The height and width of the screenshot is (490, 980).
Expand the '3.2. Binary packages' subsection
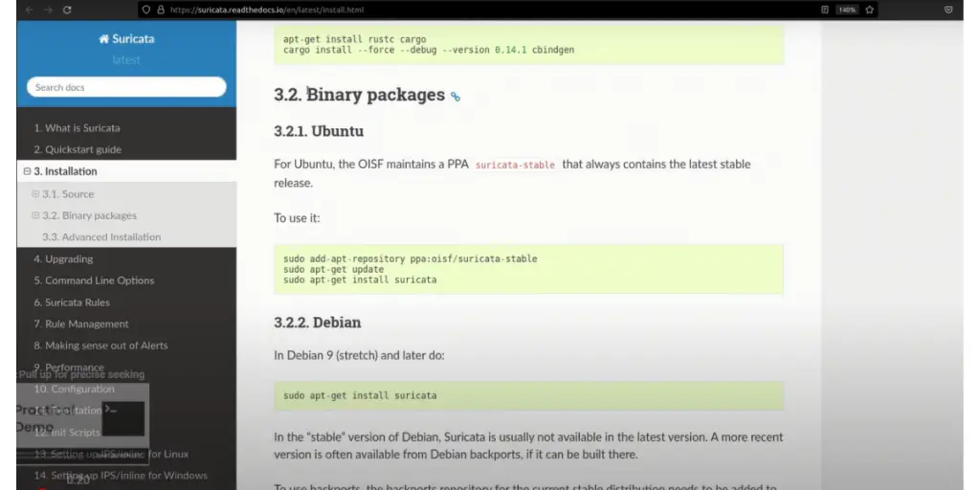click(35, 215)
